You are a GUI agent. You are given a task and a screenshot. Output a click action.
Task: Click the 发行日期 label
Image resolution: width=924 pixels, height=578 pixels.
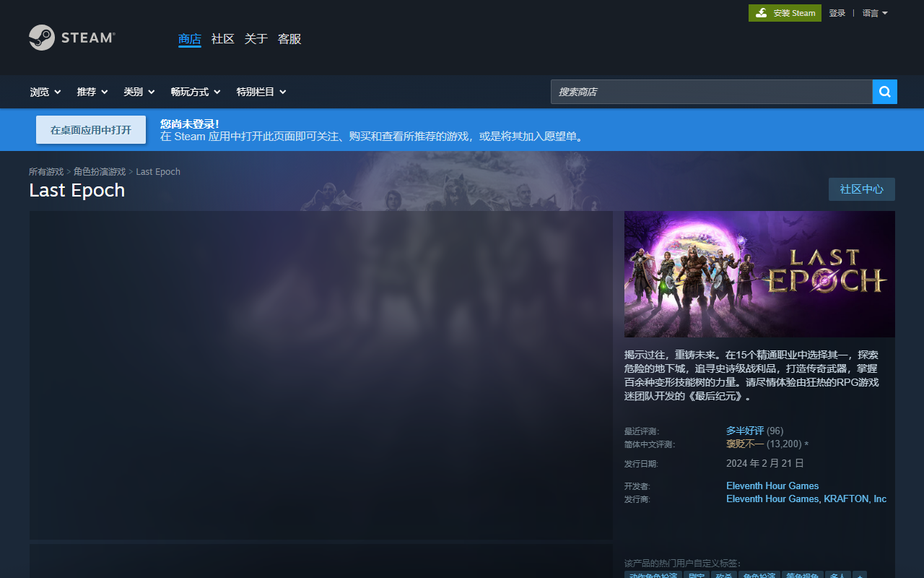coord(642,464)
